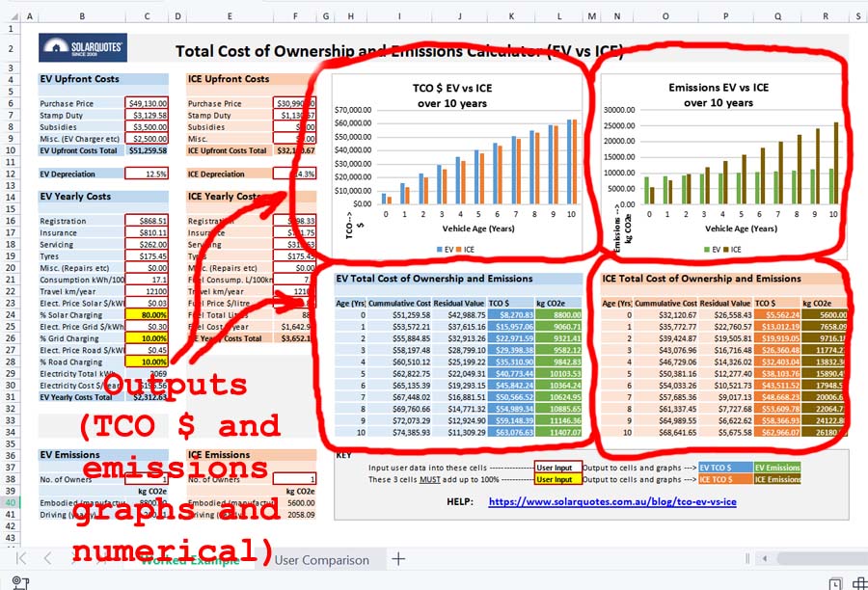Click the select-all corner above row 1
The width and height of the screenshot is (868, 590).
tap(12, 16)
